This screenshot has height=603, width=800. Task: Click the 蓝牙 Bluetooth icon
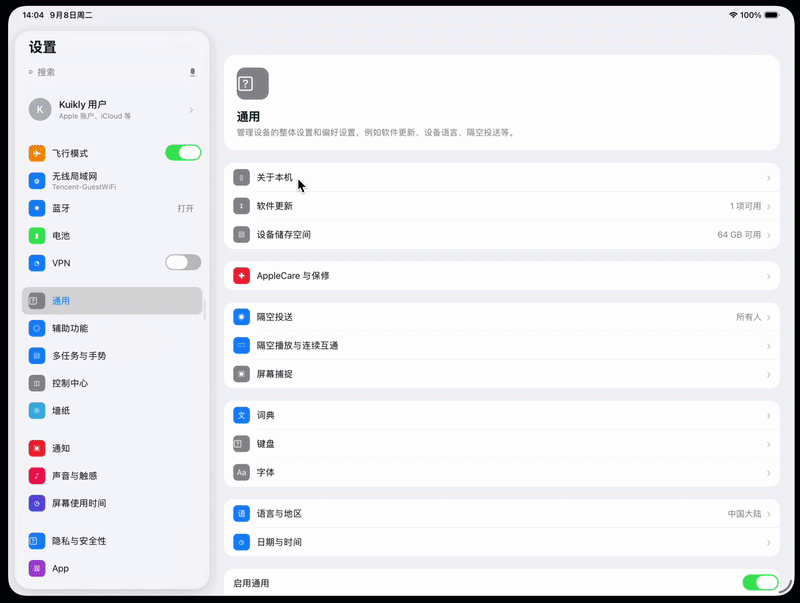tap(37, 208)
